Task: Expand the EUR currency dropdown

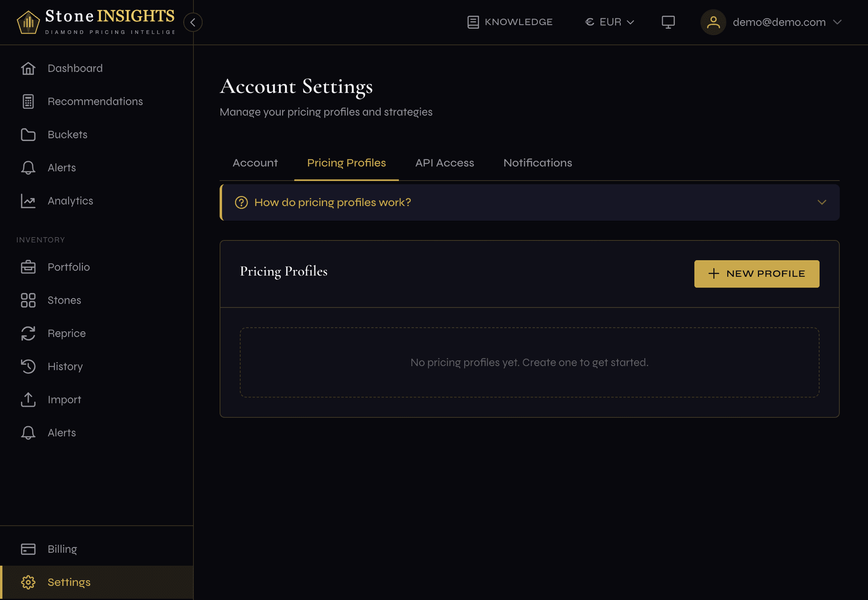Action: click(x=609, y=22)
